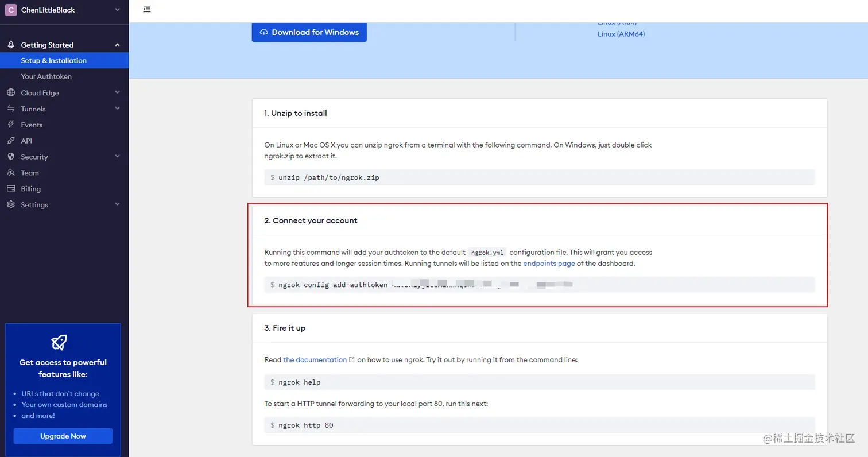Click the Team people icon
Image resolution: width=868 pixels, height=457 pixels.
(x=10, y=173)
